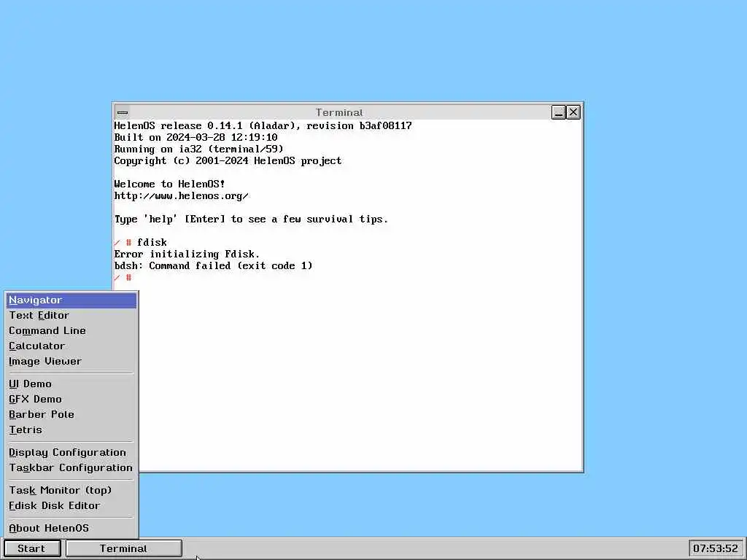Viewport: 747px width, 560px height.
Task: Click the 'Copyright (c) 2001-2024 HelenOS project' line
Action: coord(228,160)
